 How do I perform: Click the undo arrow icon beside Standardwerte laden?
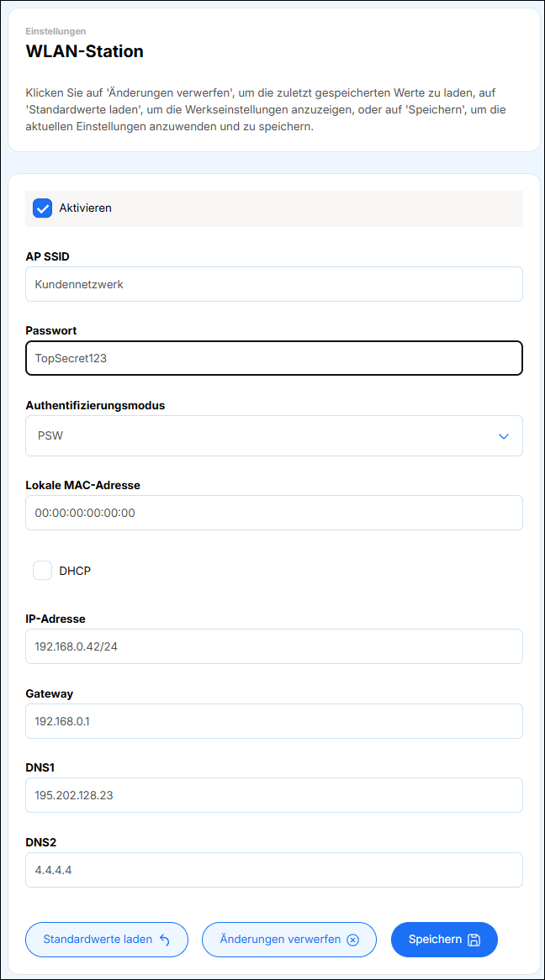tap(165, 940)
